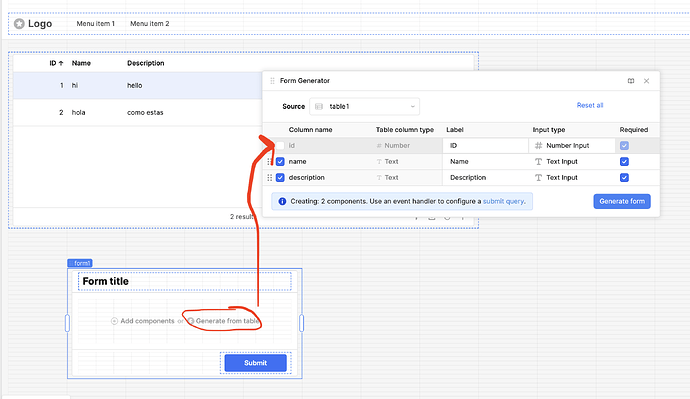Image resolution: width=690 pixels, height=399 pixels.
Task: Click the plus icon beside Add components
Action: (114, 321)
